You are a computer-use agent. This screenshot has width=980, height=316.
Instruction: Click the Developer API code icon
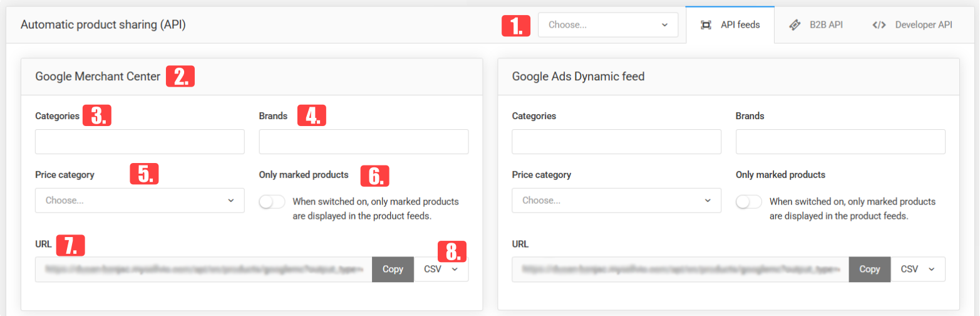[x=879, y=25]
